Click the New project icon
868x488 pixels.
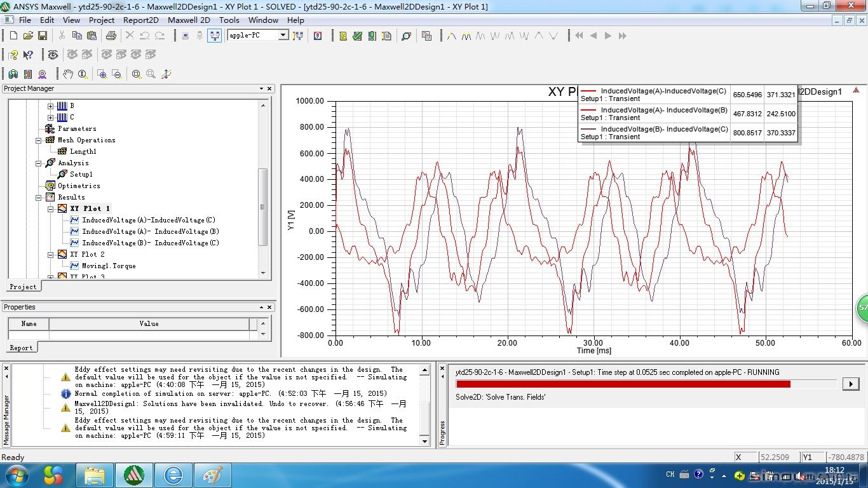(13, 36)
